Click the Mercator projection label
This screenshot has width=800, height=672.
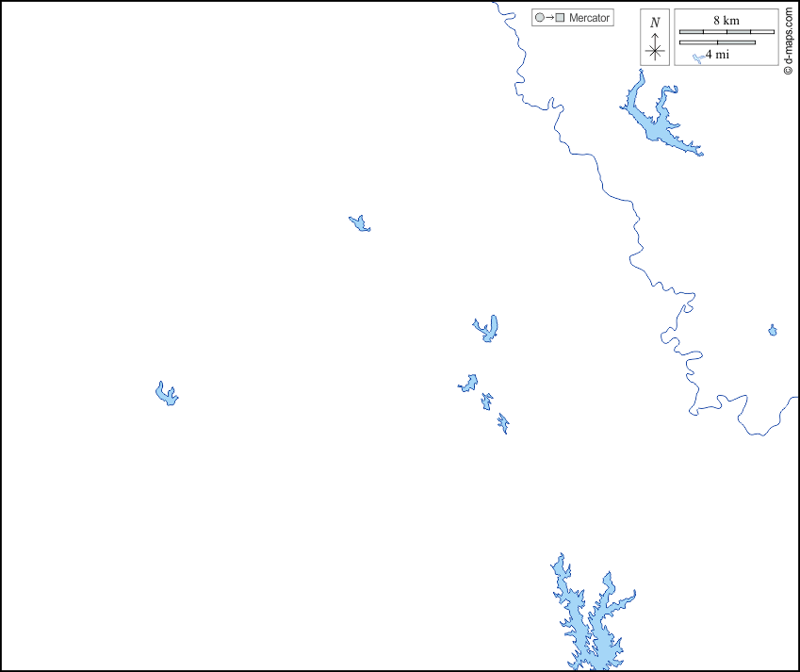(x=589, y=18)
